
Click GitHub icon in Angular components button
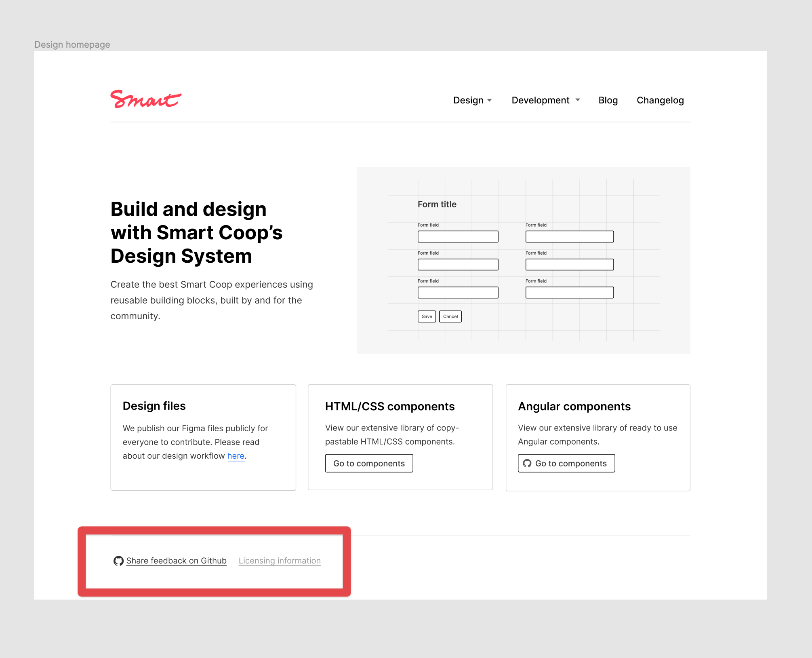pos(527,463)
